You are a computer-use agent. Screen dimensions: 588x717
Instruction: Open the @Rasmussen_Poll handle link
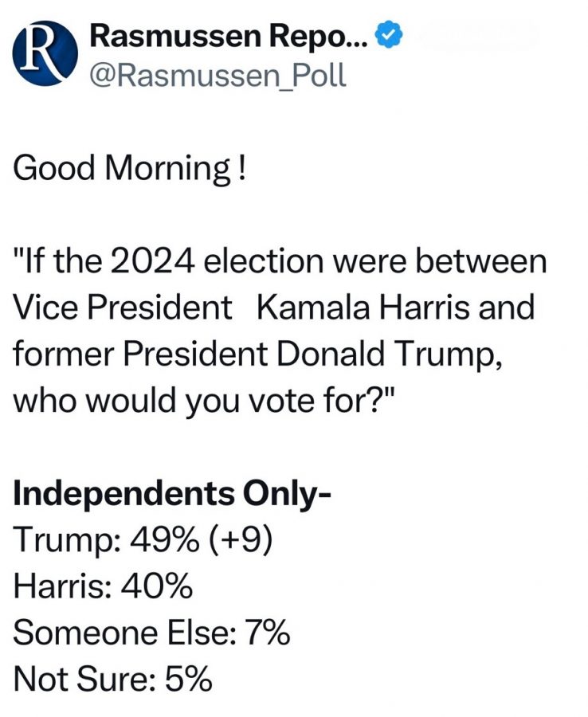coord(219,76)
